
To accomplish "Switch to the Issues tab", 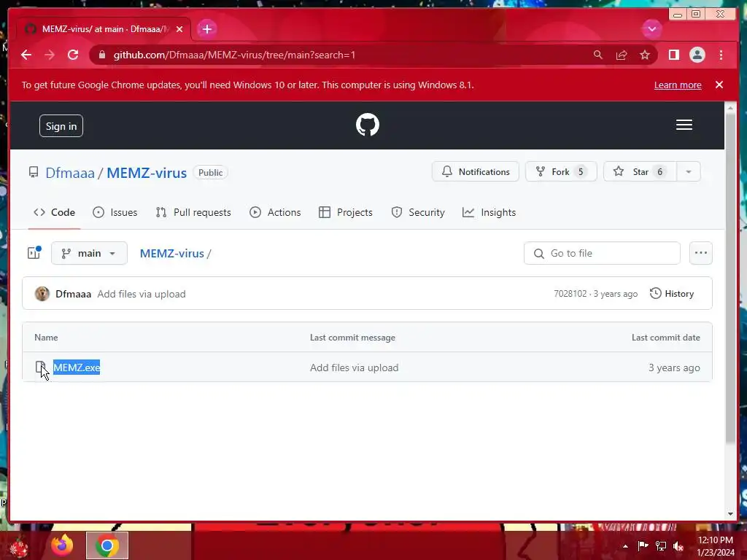I will (115, 212).
